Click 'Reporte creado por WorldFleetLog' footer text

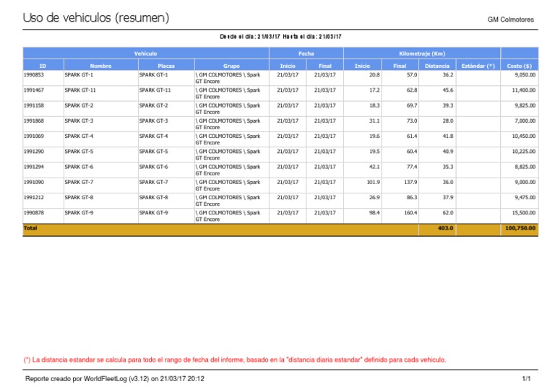coord(115,378)
